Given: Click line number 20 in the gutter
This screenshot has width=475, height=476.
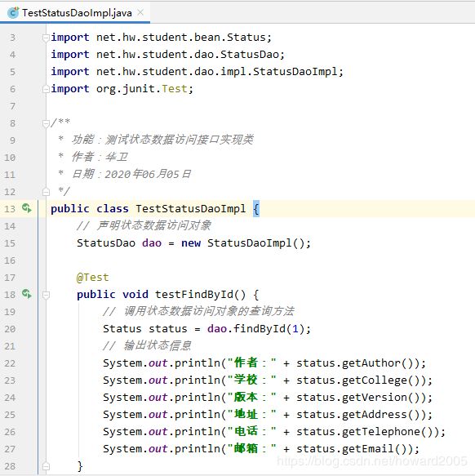Looking at the screenshot, I should pyautogui.click(x=10, y=329).
